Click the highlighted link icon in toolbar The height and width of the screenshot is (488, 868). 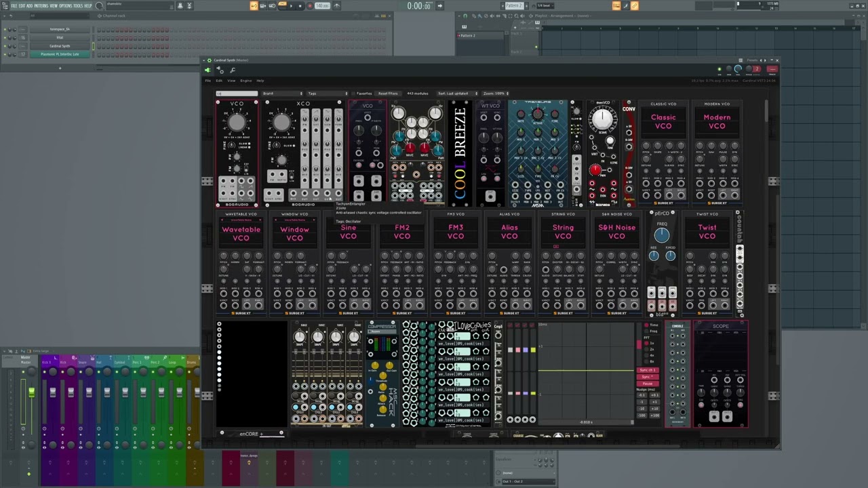pyautogui.click(x=634, y=6)
